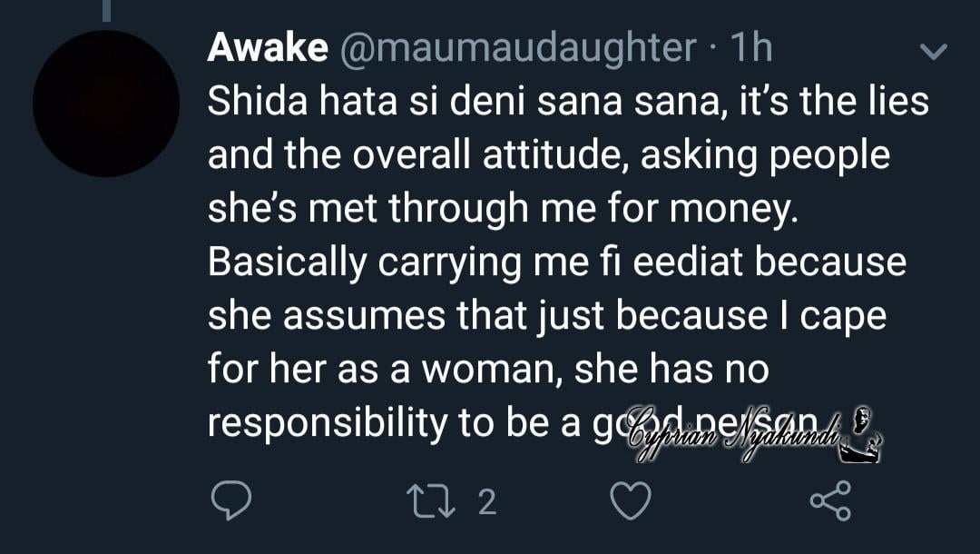View the retweet count "2"
980x554 pixels.
click(x=487, y=501)
